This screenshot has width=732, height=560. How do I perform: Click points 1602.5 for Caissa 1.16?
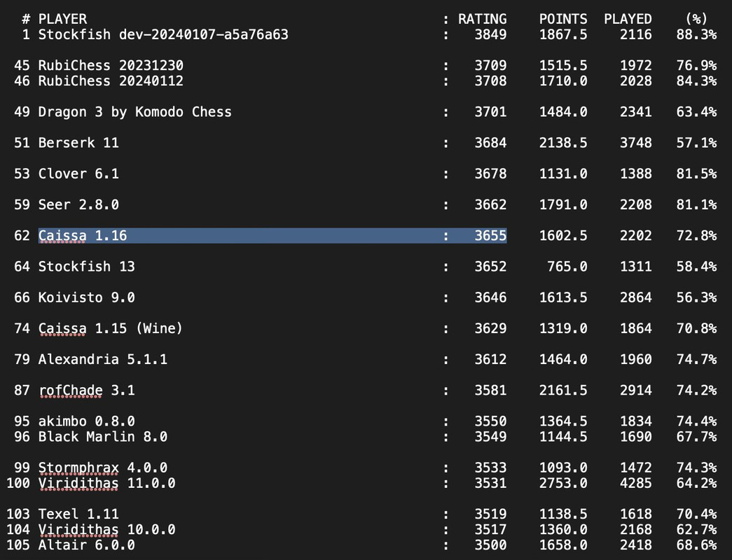pyautogui.click(x=563, y=236)
